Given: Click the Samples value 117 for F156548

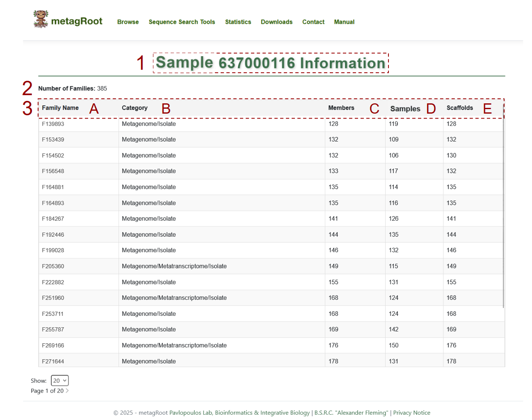Looking at the screenshot, I should [394, 171].
